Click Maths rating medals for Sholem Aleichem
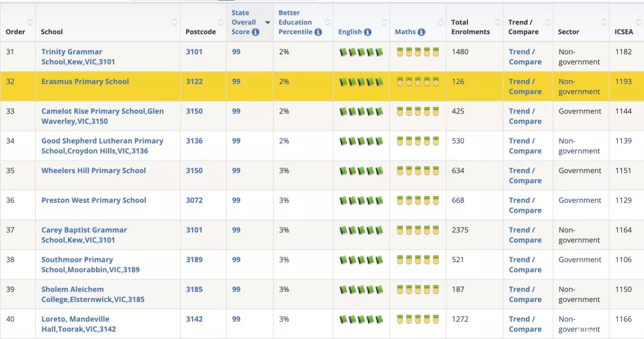Image resolution: width=644 pixels, height=339 pixels. [x=417, y=289]
